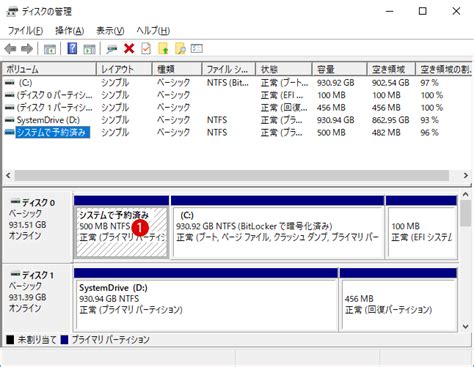
Task: Open the 操作(A) menu
Action: click(x=70, y=31)
